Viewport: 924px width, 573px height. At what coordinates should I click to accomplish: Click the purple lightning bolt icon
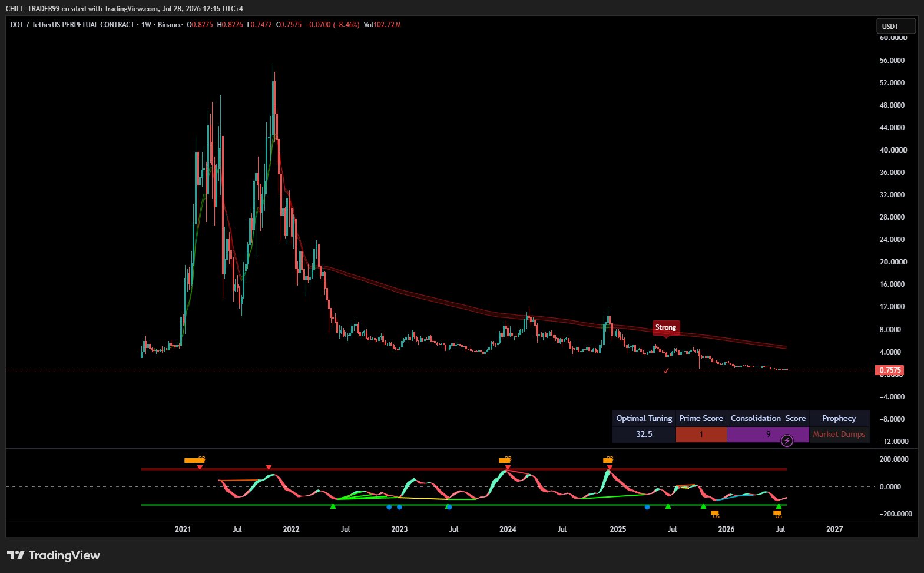tap(787, 440)
